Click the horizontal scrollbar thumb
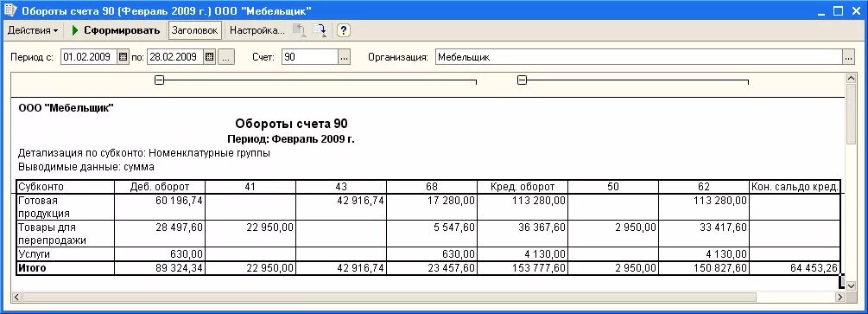Image resolution: width=868 pixels, height=314 pixels. (x=390, y=298)
